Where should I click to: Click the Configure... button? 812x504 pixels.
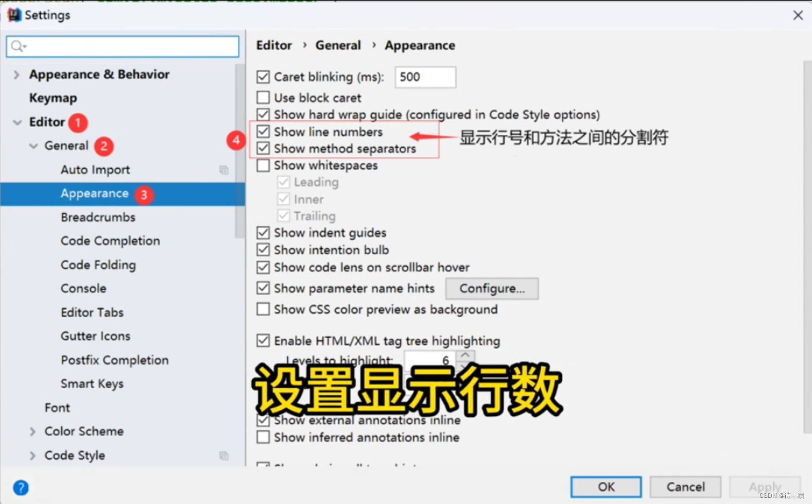point(492,288)
